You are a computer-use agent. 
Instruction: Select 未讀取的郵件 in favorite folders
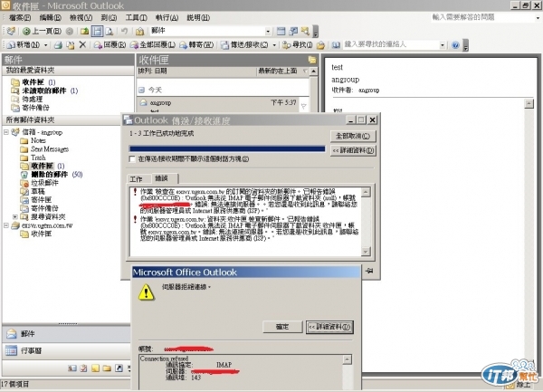coord(44,91)
